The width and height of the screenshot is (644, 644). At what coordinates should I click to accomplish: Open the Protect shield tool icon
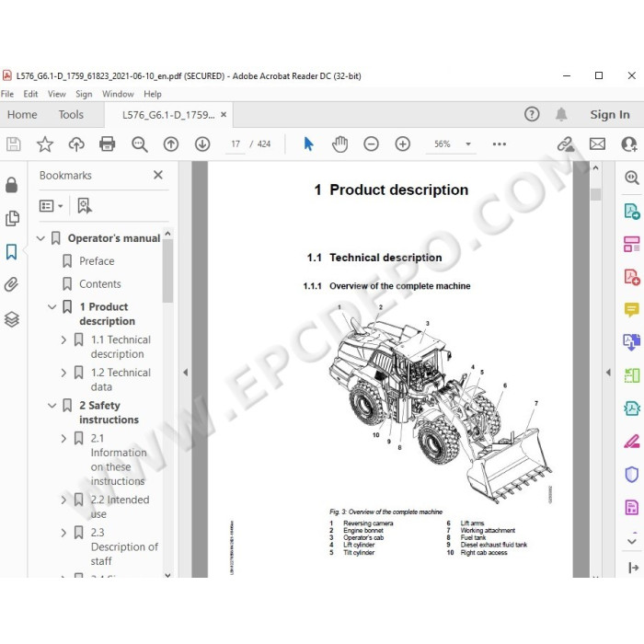tap(631, 475)
